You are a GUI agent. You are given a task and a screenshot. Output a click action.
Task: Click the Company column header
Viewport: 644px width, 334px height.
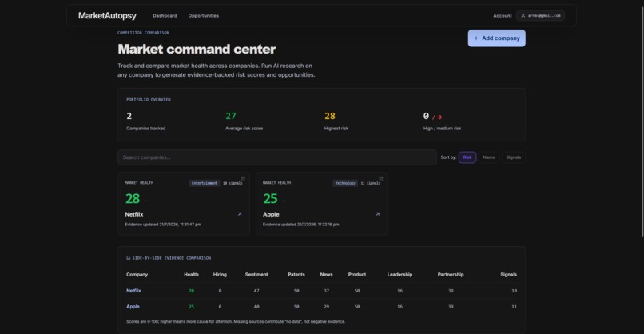pos(137,274)
